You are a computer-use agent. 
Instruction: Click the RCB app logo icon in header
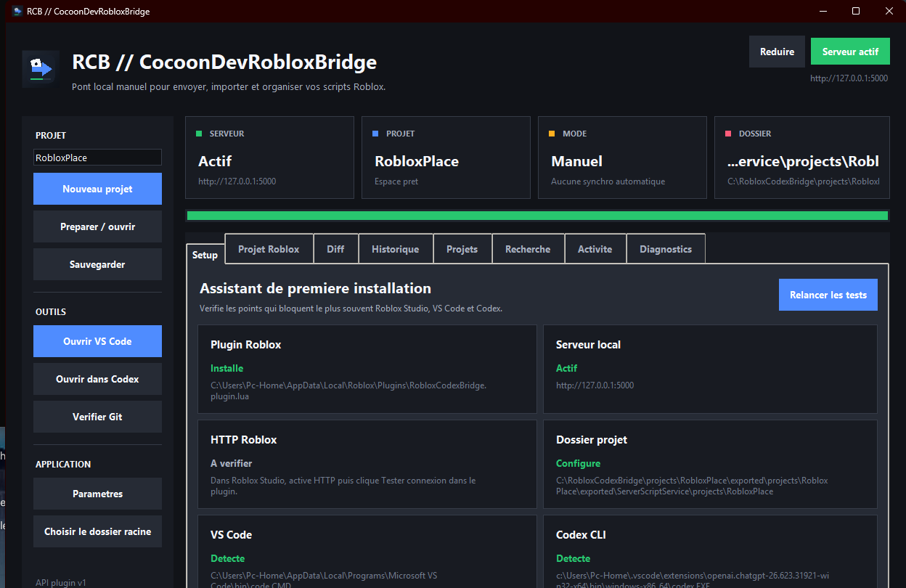pyautogui.click(x=41, y=69)
